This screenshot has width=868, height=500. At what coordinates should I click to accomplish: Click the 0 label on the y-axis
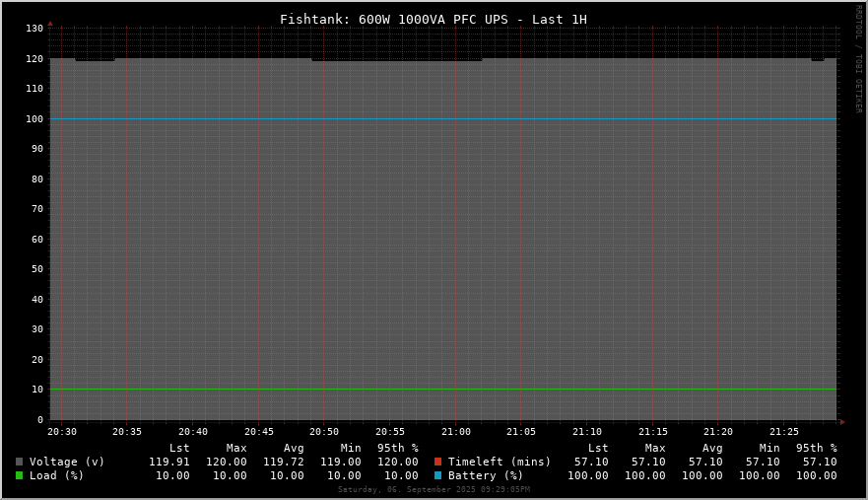pyautogui.click(x=39, y=419)
